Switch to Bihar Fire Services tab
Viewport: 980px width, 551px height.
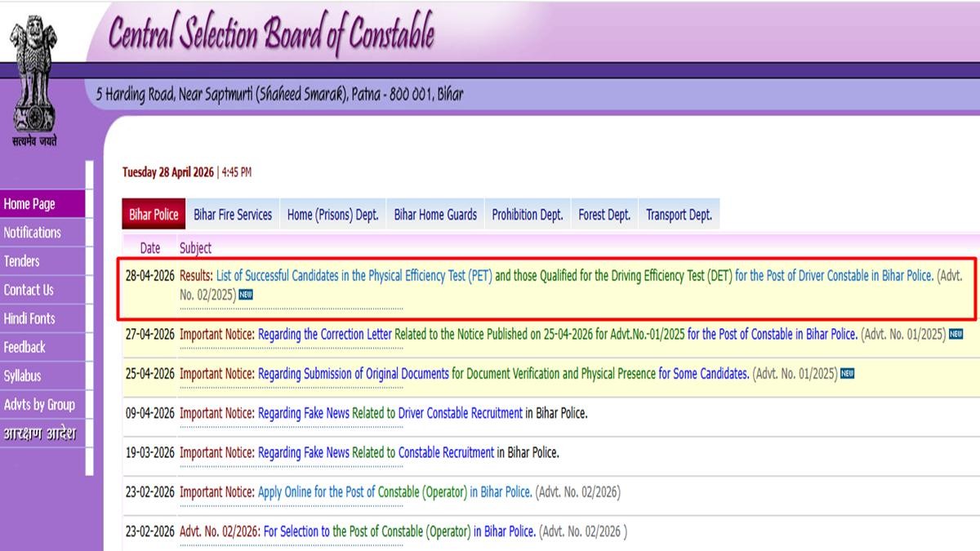(x=233, y=215)
